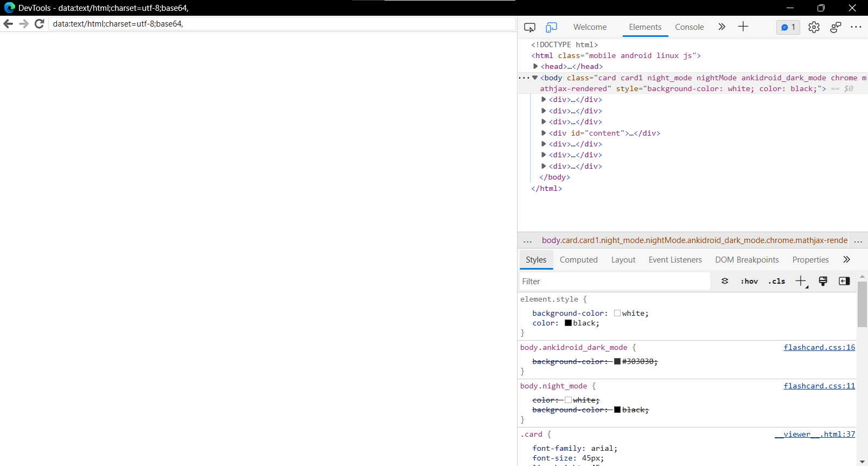Viewport: 868px width, 466px height.
Task: Select the body breadcrumb in the DOM path
Action: 694,240
